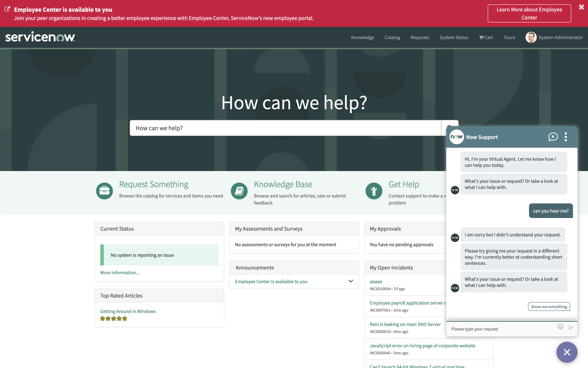End the Virtual Agent conversation
This screenshot has height=368, width=588.
tap(553, 137)
